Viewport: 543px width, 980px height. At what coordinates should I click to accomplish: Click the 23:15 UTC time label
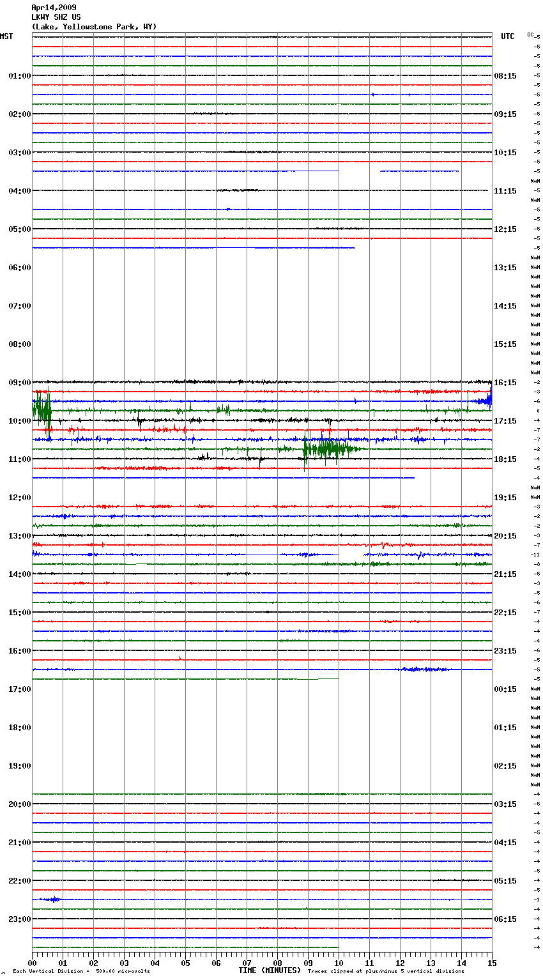505,651
